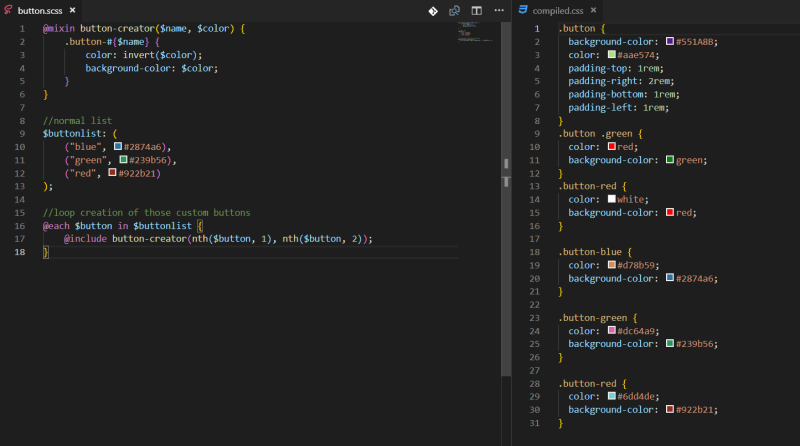Screen dimensions: 800x446
Task: Click the #aae574 light green color swatch
Action: click(x=611, y=55)
